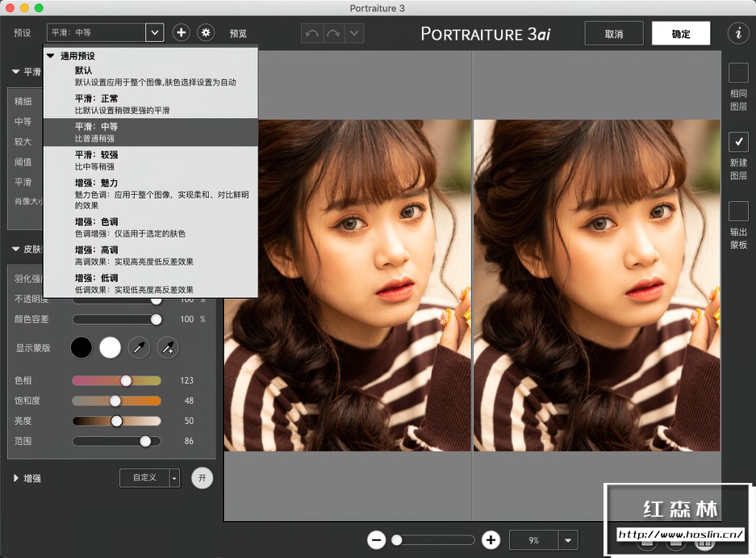Enable the output mask checkbox
Viewport: 756px width, 558px height.
pos(737,212)
